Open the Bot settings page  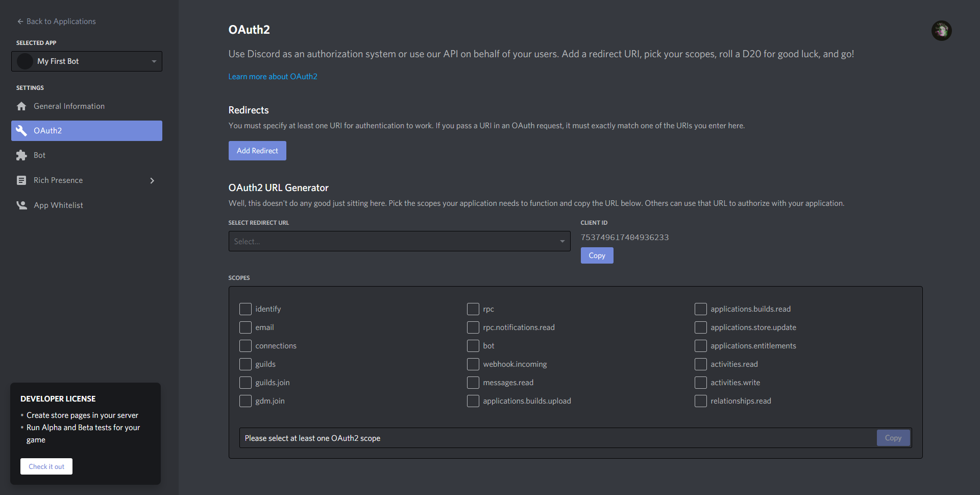pyautogui.click(x=87, y=155)
